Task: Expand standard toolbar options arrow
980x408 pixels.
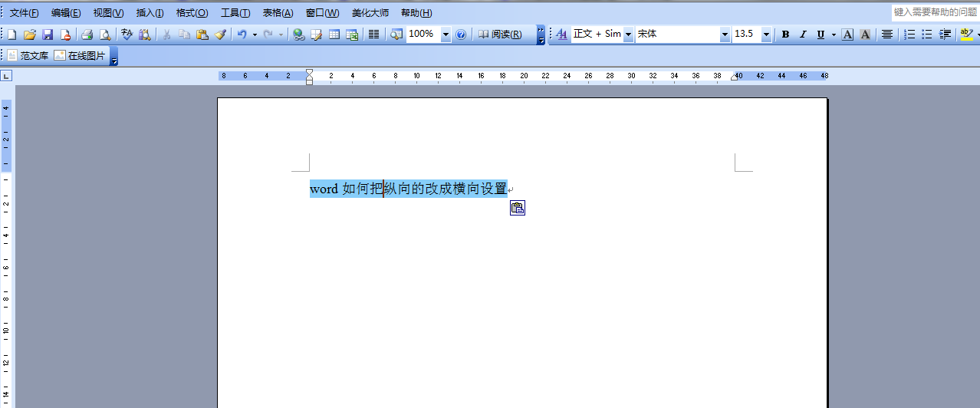Action: click(x=541, y=35)
